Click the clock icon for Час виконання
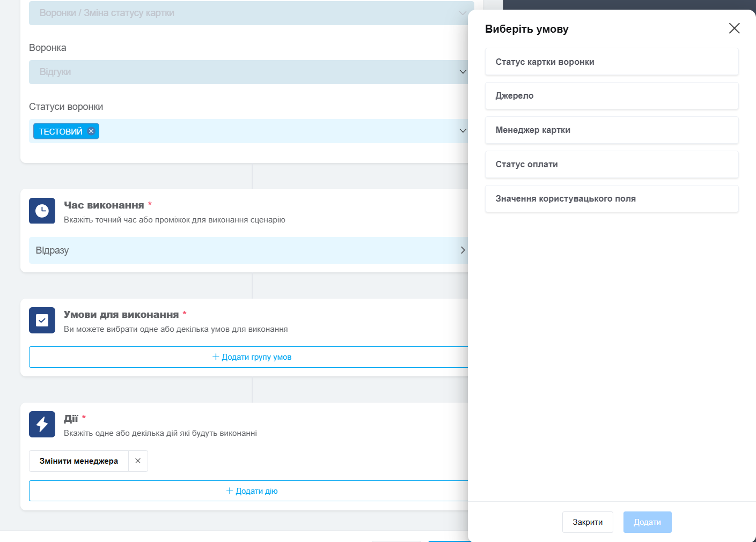 click(42, 211)
